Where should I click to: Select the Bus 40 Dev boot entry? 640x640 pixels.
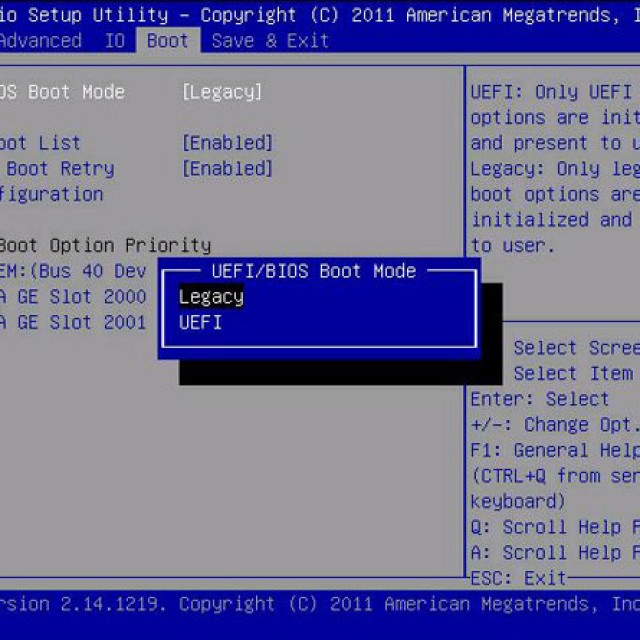coord(73,271)
